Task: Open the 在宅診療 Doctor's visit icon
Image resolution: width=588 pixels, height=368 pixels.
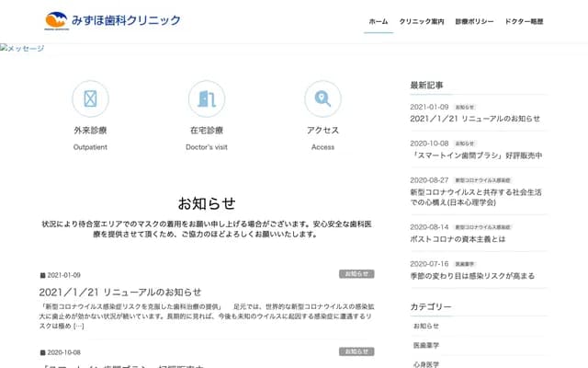Action: click(x=206, y=98)
